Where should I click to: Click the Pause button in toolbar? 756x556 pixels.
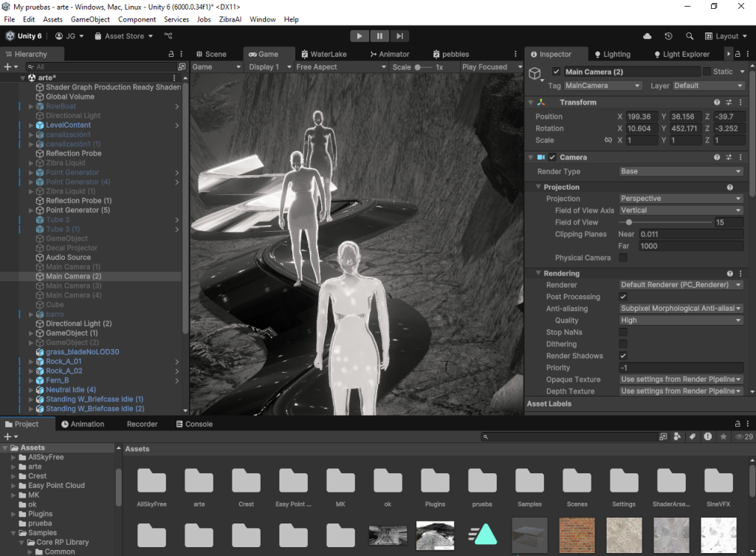[x=379, y=35]
